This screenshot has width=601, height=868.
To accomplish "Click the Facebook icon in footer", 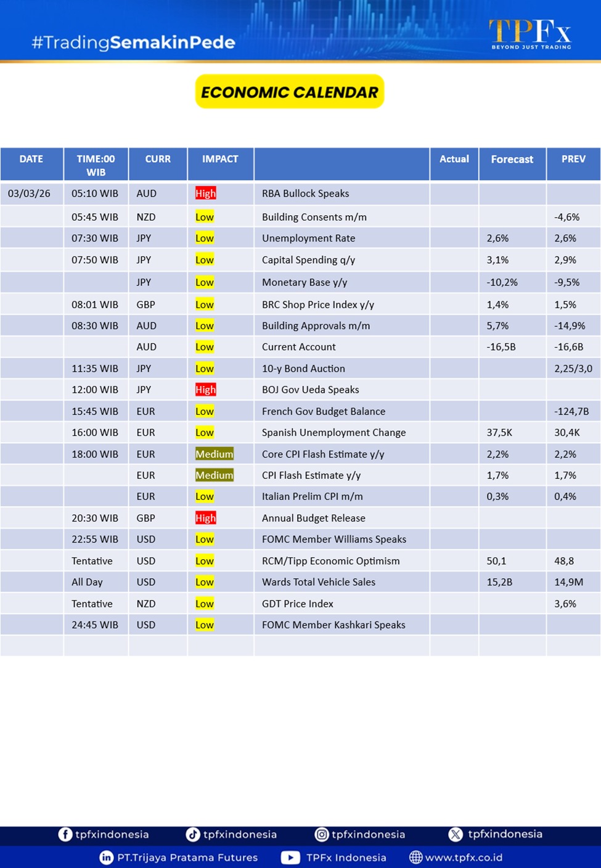I will point(65,834).
